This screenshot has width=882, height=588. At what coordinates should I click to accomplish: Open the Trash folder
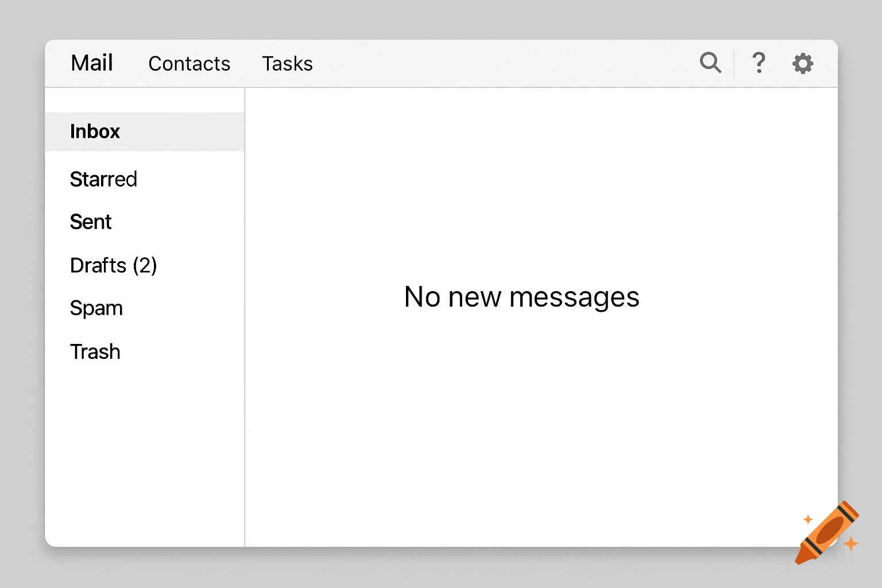click(x=95, y=351)
